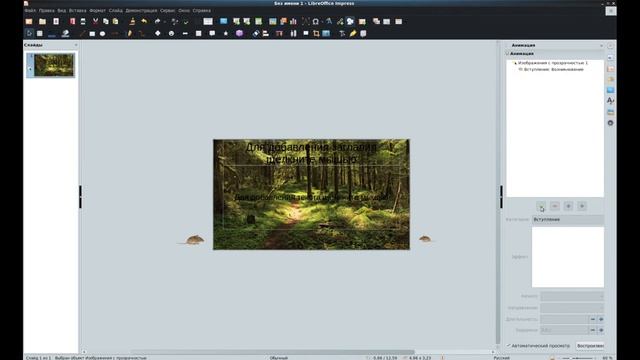Image resolution: width=640 pixels, height=360 pixels.
Task: Click the Save document icon
Action: (x=56, y=21)
